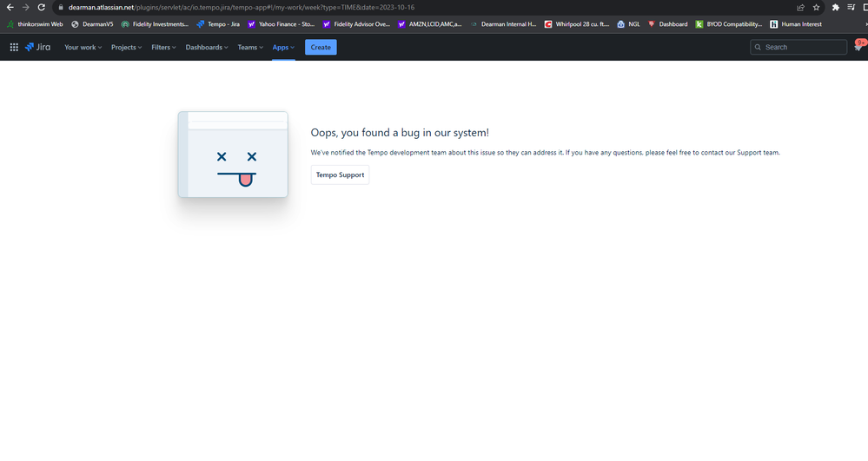868x461 pixels.
Task: Click the search magnifier icon
Action: click(758, 47)
